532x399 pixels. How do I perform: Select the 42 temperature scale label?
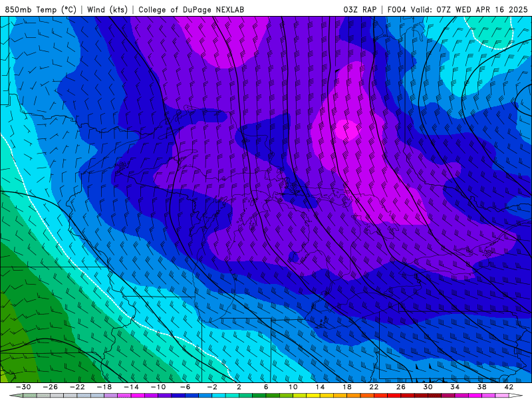[x=509, y=387]
